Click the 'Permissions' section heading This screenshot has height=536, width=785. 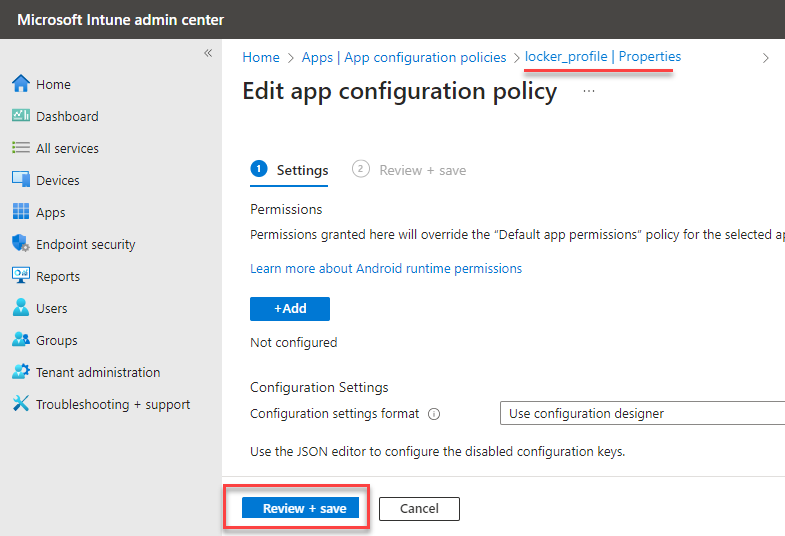(x=286, y=209)
